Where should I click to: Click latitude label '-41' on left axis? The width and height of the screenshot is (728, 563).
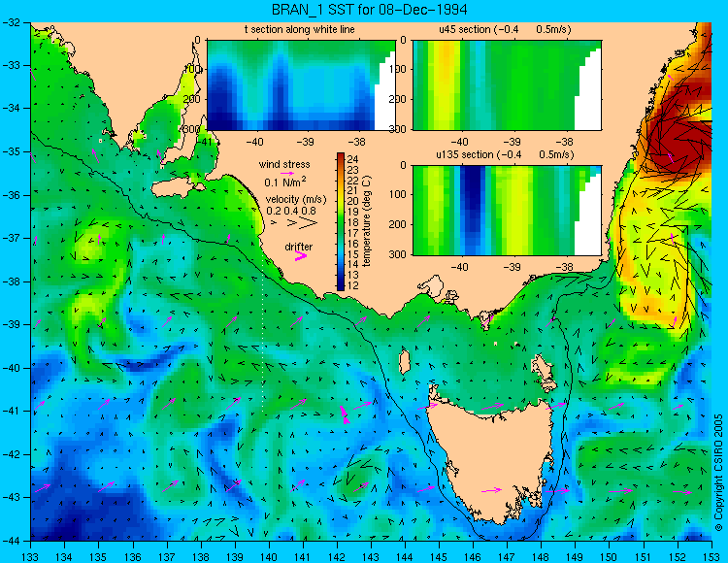[10, 411]
